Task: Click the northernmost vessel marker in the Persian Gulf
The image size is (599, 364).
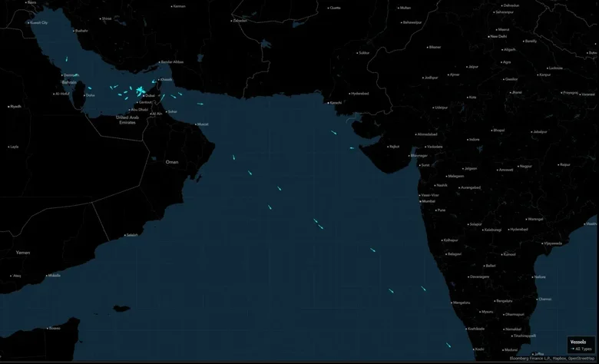Action: [67, 59]
